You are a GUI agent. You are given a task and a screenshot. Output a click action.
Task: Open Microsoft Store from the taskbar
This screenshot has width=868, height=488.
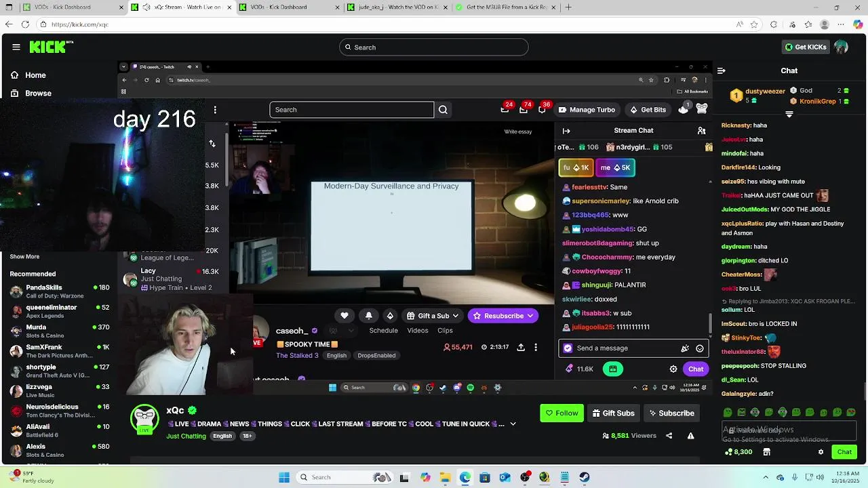pyautogui.click(x=485, y=477)
